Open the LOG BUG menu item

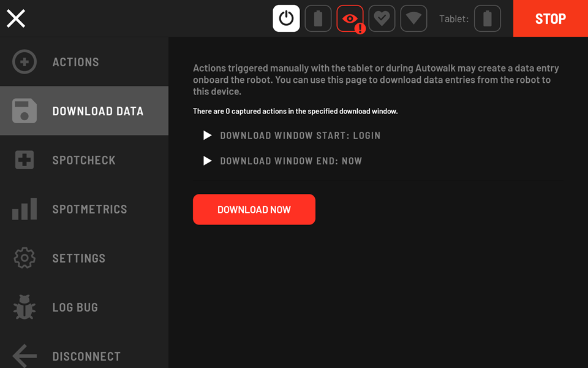point(84,307)
